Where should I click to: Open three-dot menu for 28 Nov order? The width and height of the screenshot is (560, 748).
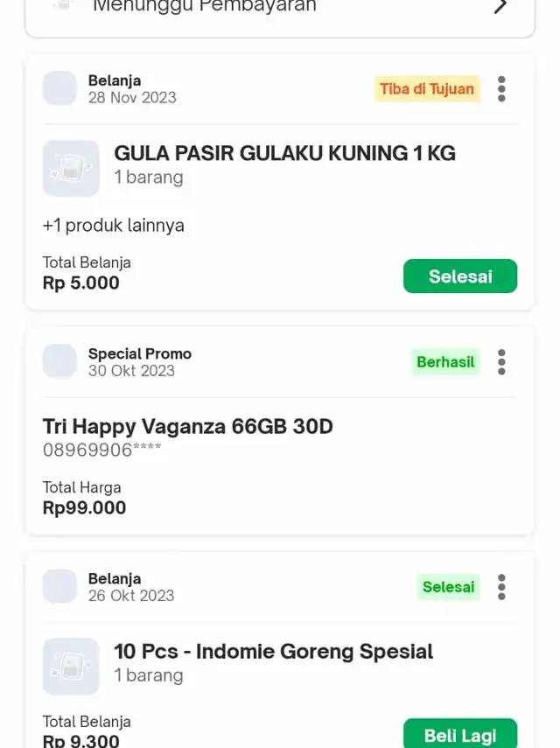tap(501, 88)
